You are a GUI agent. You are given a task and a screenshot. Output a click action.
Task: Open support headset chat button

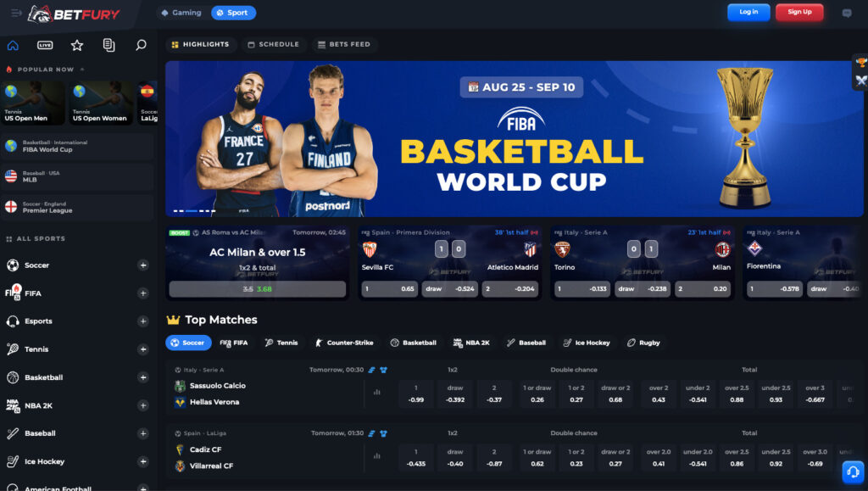point(853,471)
